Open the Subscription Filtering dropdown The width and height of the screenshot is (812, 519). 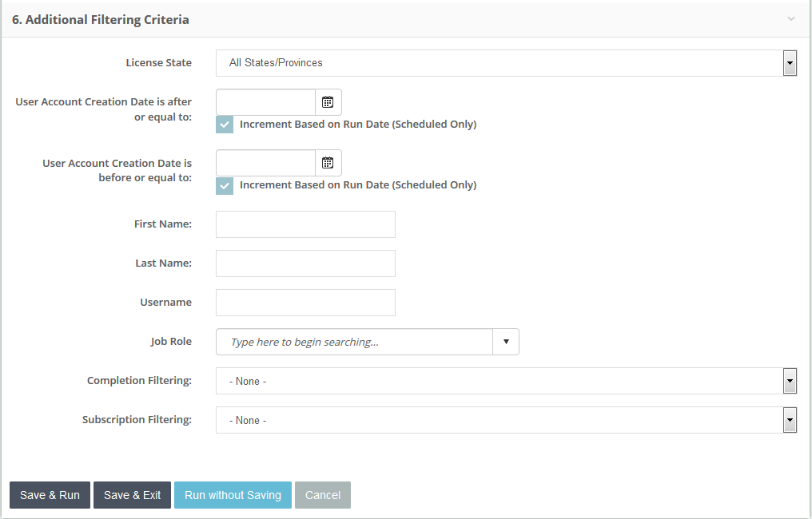pos(506,420)
